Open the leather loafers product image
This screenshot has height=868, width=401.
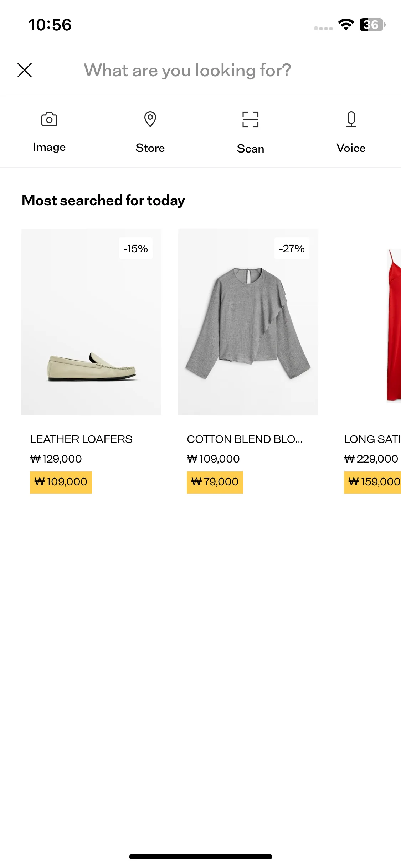(x=91, y=322)
